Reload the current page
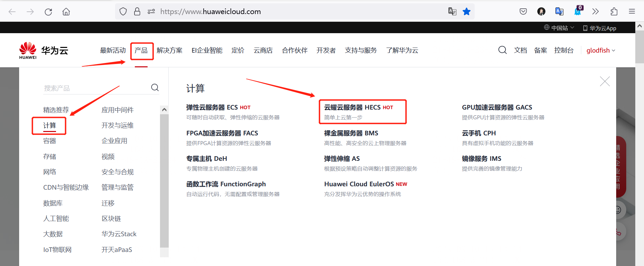The height and width of the screenshot is (266, 644). click(48, 12)
